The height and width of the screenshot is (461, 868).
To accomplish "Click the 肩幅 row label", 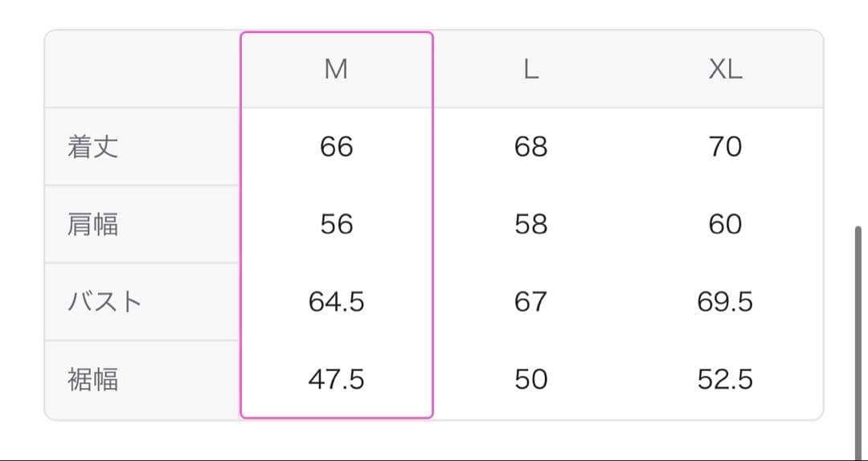I will point(93,224).
